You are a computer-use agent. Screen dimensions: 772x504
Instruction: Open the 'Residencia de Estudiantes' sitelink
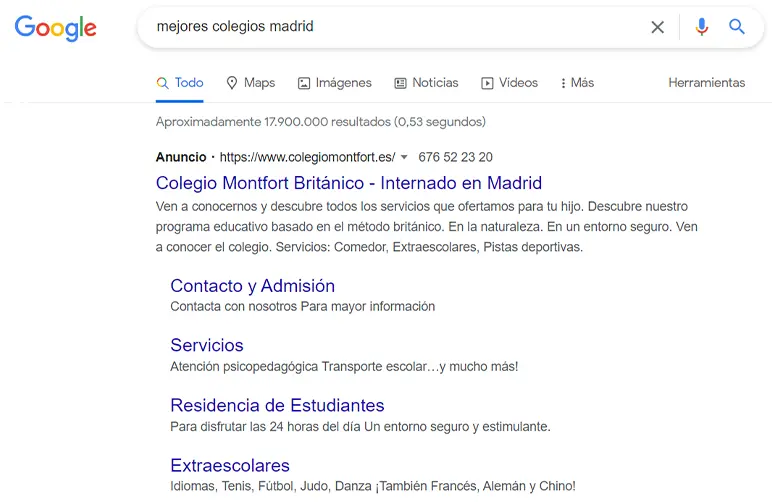(x=277, y=406)
